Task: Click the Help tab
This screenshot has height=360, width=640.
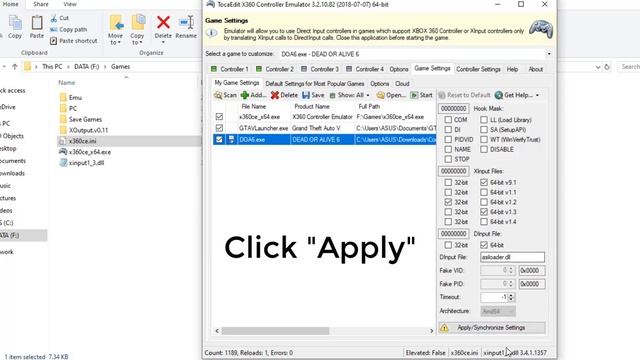Action: [x=512, y=69]
